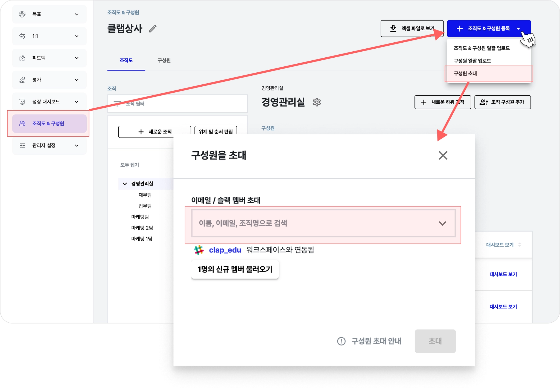560x392 pixels.
Task: Select 마케팅 2팀 in the organization tree
Action: [x=142, y=228]
